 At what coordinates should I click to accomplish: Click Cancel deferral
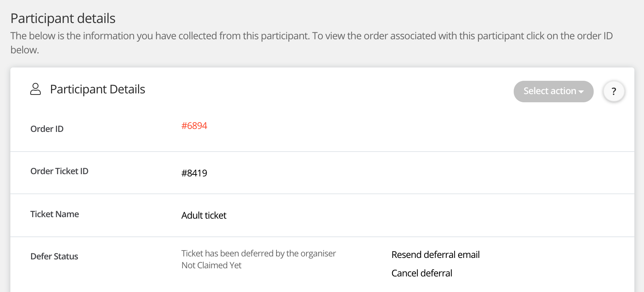(422, 273)
